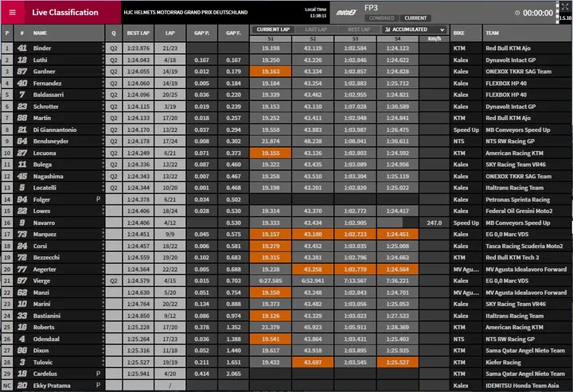
Task: Click Navarro's speed value 247.0
Action: tap(435, 223)
